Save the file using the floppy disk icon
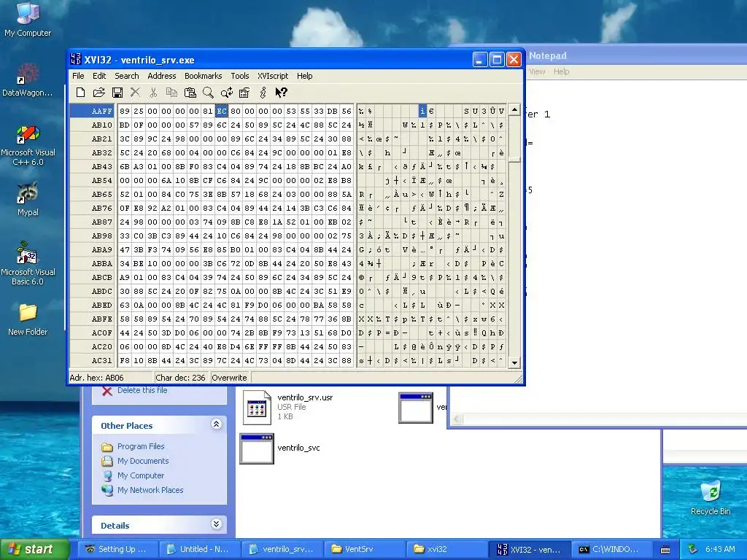The width and height of the screenshot is (747, 560). tap(117, 93)
